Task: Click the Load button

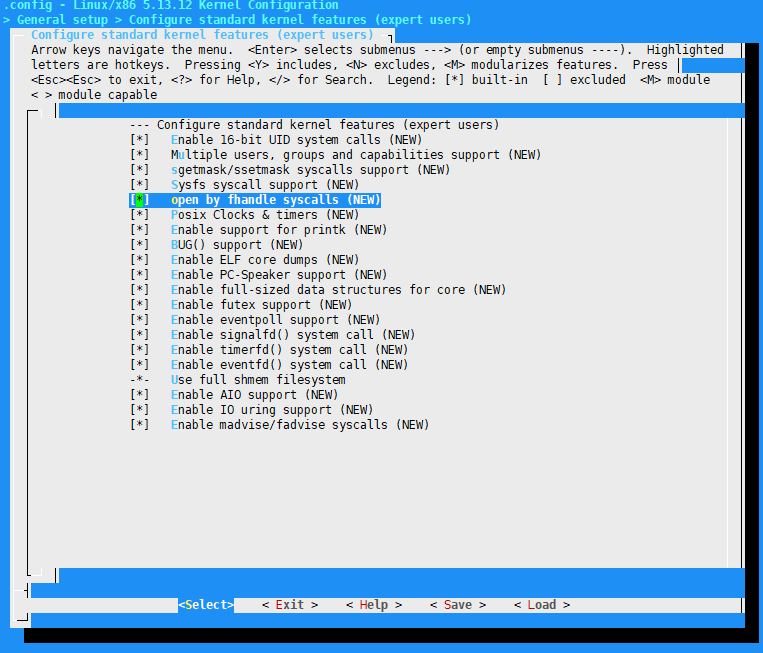Action: point(542,605)
